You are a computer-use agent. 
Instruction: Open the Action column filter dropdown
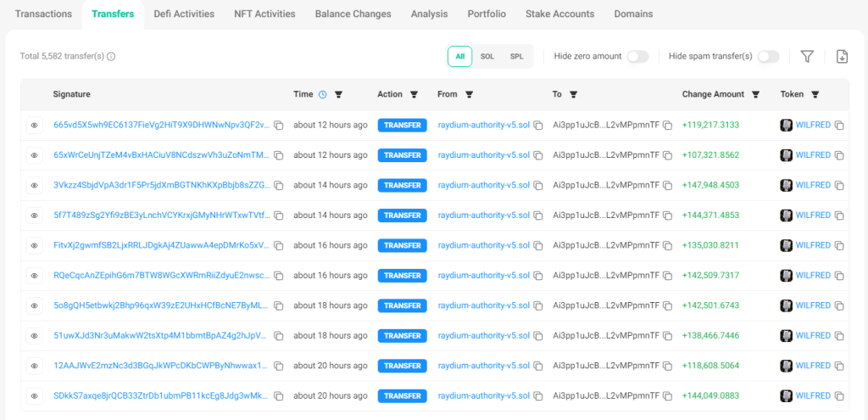point(415,94)
